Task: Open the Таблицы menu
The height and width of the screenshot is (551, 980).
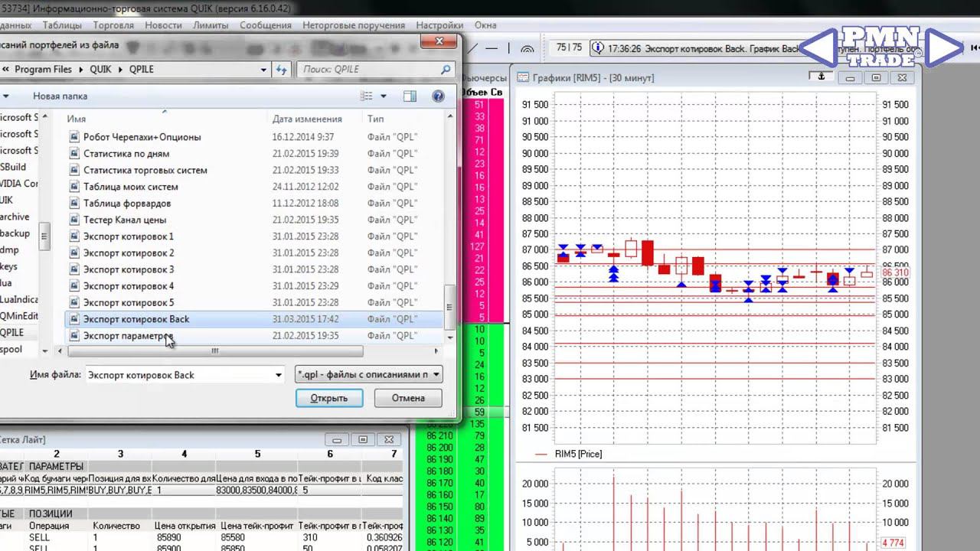Action: coord(62,25)
